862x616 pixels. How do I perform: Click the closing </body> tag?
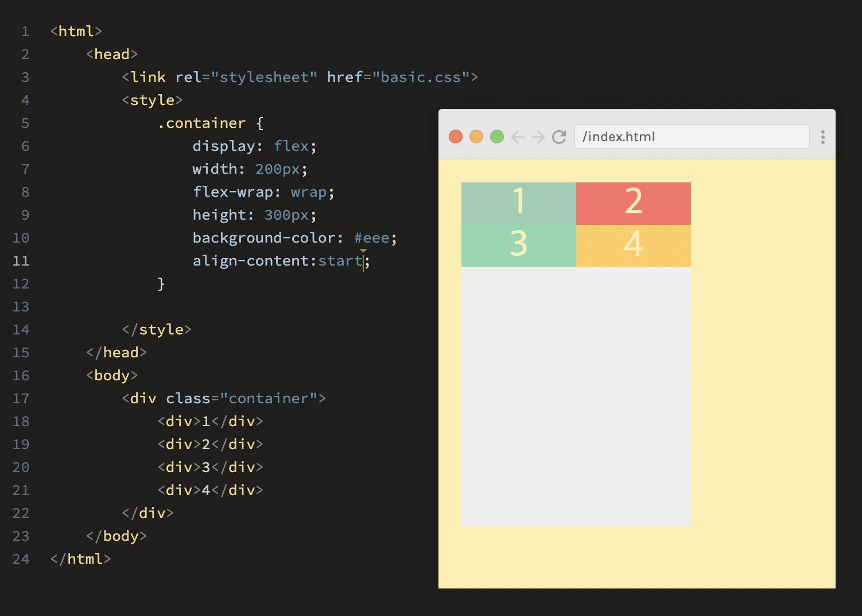click(x=117, y=536)
